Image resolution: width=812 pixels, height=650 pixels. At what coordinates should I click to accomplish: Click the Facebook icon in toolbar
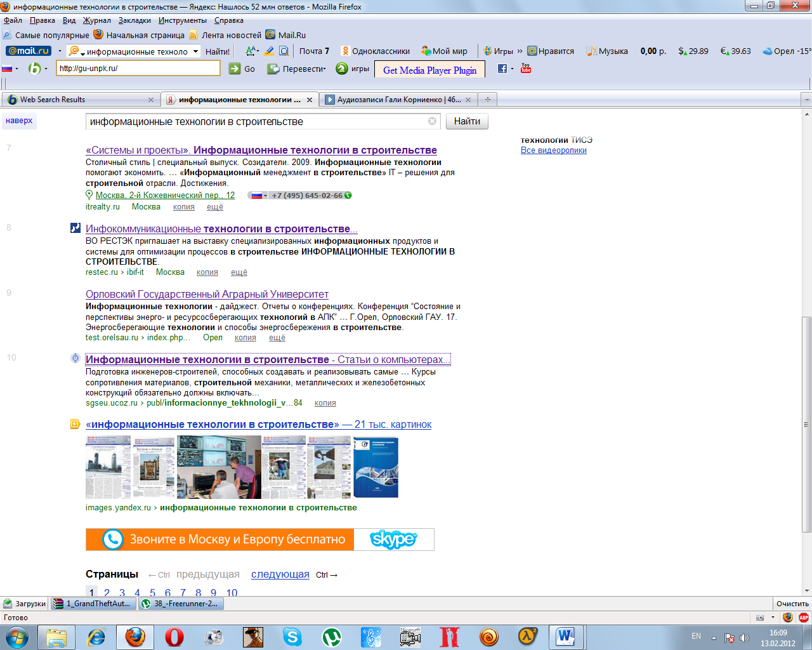coord(502,69)
